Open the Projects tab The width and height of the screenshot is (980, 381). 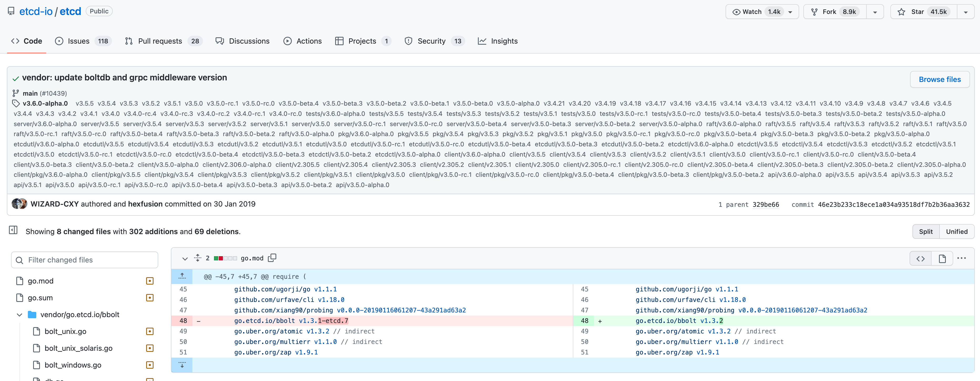coord(363,41)
